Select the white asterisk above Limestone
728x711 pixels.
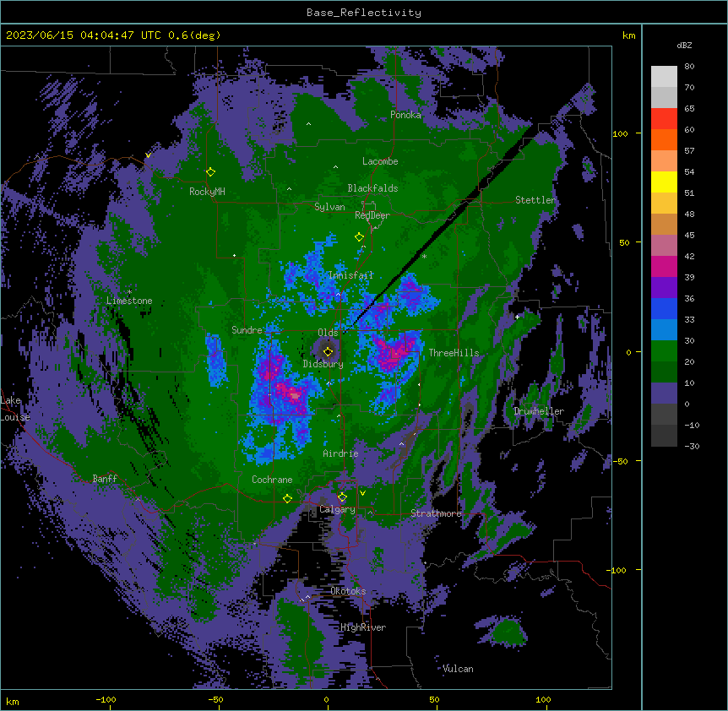click(x=129, y=292)
